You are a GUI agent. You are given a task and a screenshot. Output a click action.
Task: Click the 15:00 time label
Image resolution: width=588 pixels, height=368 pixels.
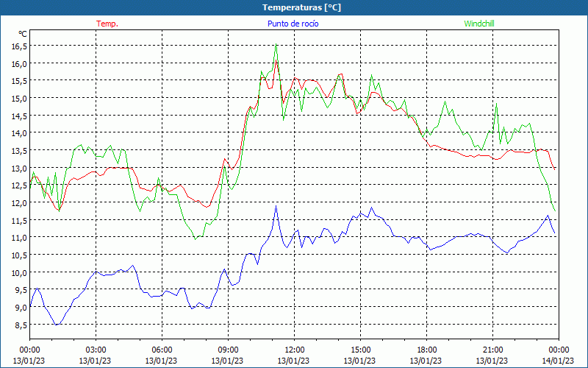(360, 350)
